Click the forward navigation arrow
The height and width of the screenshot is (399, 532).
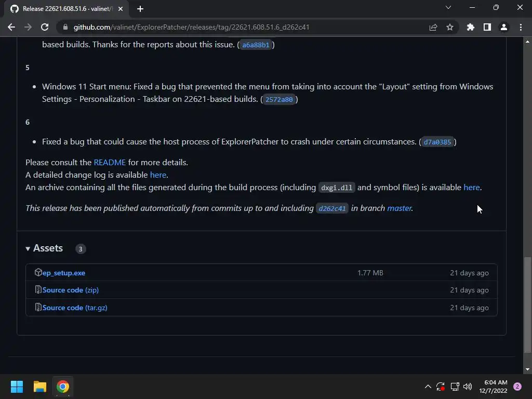pyautogui.click(x=28, y=27)
